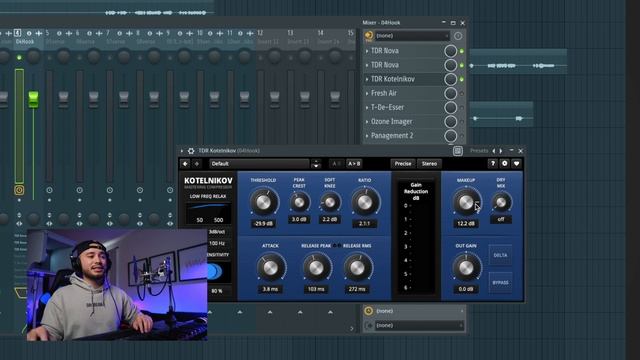The image size is (640, 360).
Task: Expand the T-De-Esser slot arrow
Action: point(367,108)
